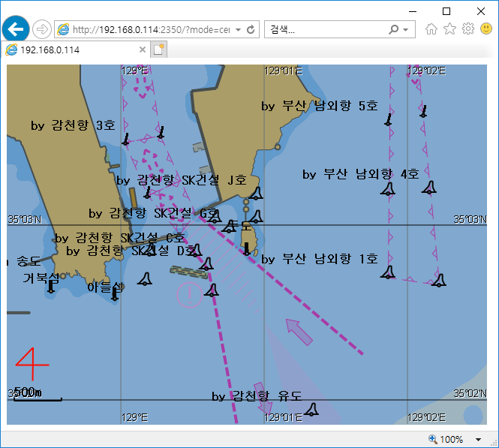Click the buoy next to 감천항 유도

click(311, 409)
